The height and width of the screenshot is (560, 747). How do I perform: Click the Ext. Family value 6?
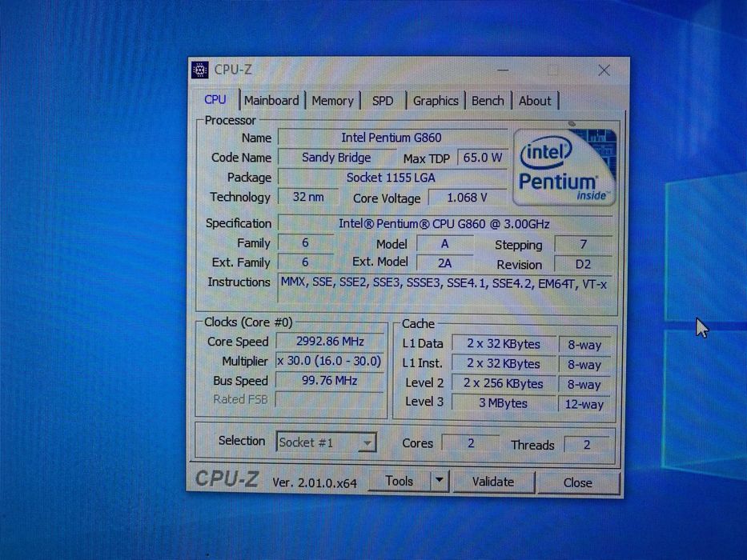[x=305, y=262]
